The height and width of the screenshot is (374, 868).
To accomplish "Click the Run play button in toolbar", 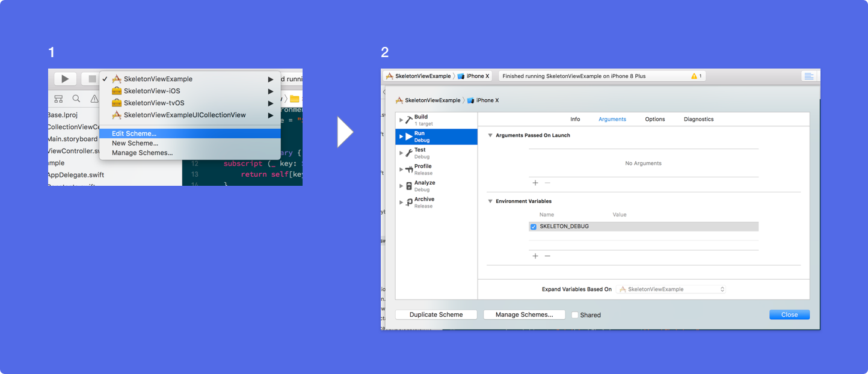I will [x=65, y=79].
